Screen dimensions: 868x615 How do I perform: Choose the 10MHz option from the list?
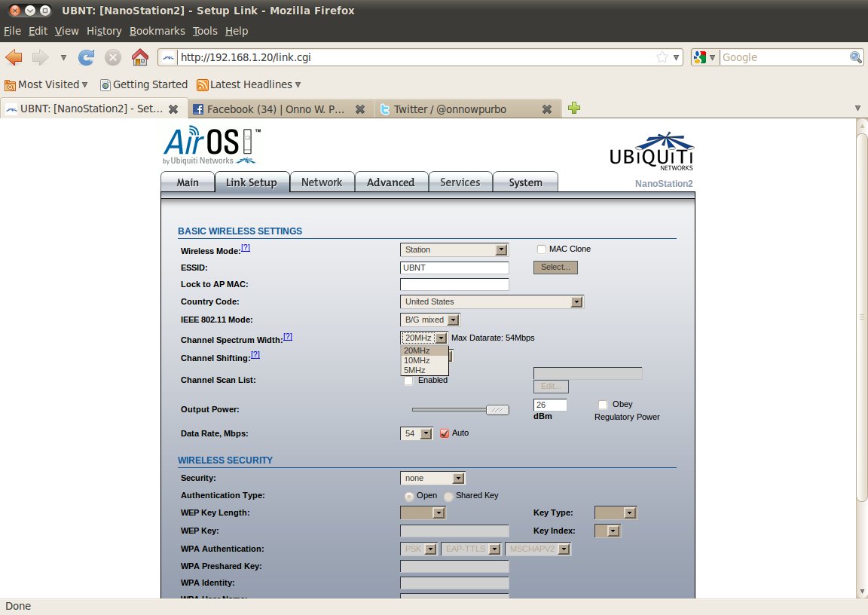(x=417, y=360)
